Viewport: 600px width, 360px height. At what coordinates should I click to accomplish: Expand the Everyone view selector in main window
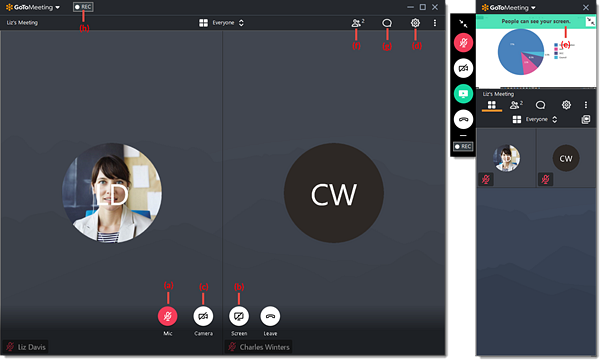tap(222, 23)
